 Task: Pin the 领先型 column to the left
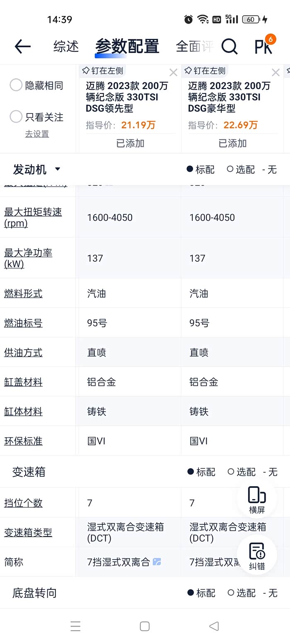click(103, 70)
